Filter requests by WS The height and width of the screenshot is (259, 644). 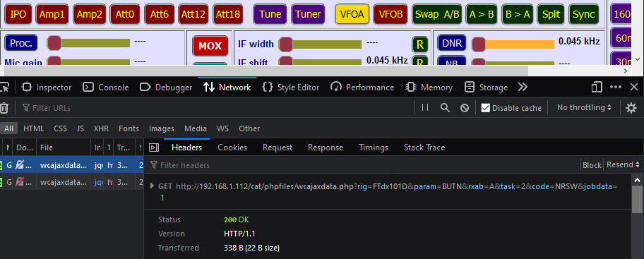pos(222,128)
